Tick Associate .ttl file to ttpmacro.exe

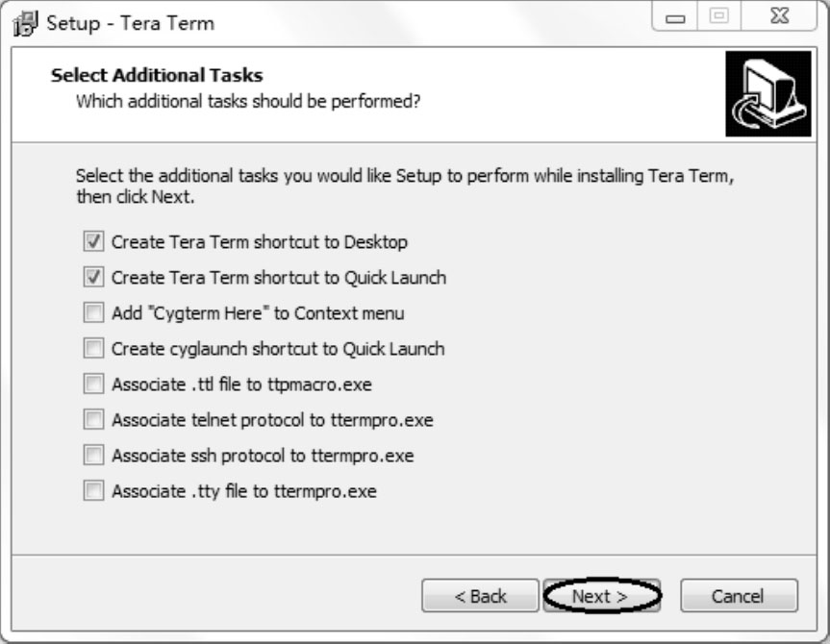(93, 384)
